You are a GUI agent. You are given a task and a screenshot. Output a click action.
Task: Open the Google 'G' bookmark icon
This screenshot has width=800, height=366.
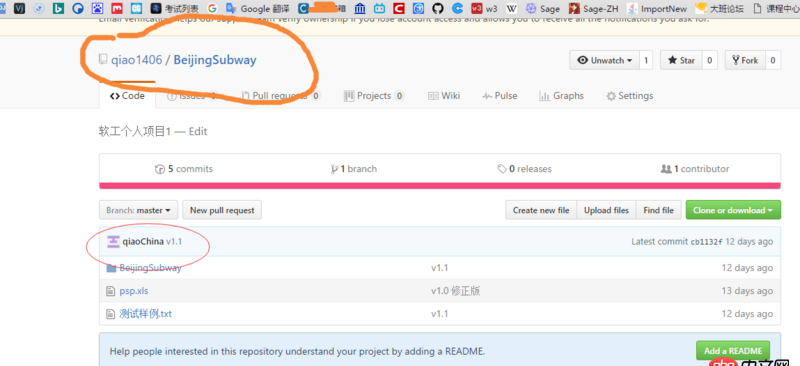click(212, 8)
